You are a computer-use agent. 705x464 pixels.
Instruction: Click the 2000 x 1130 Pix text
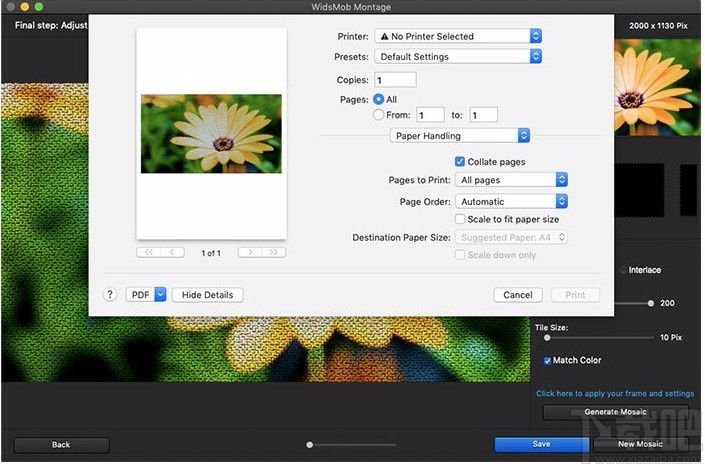(658, 26)
